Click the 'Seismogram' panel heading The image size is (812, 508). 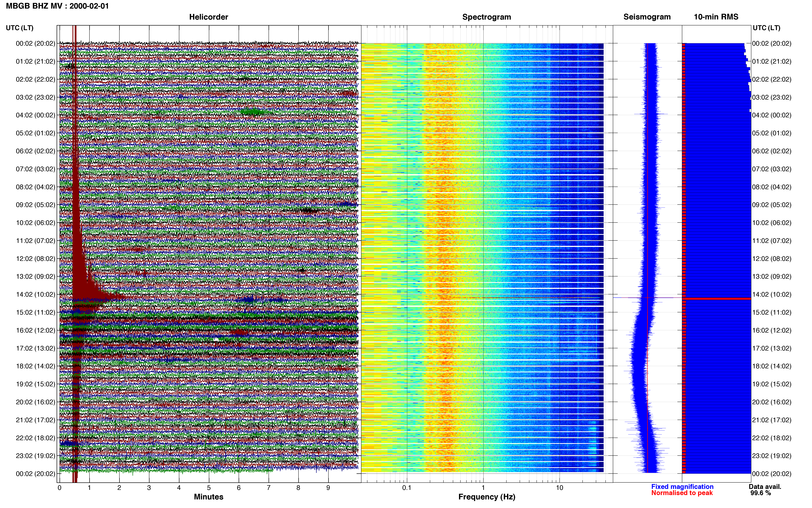[x=647, y=17]
